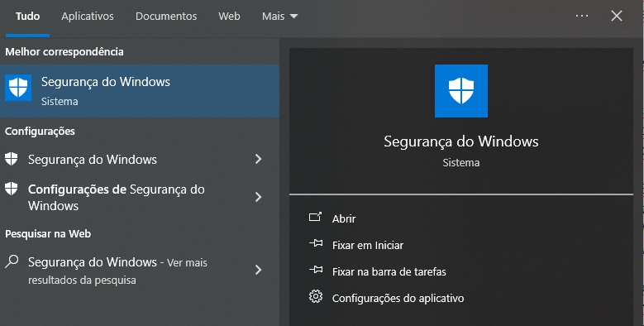The image size is (644, 326).
Task: Click the Pesquisar na Web heading
Action: tap(48, 234)
